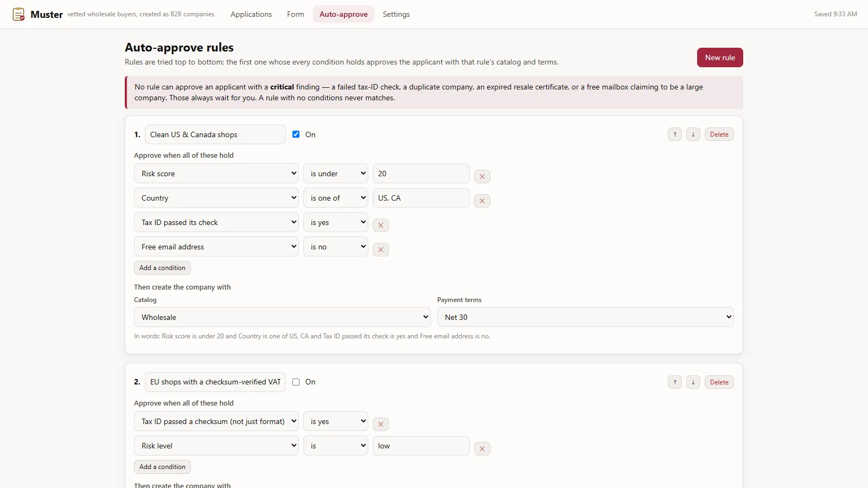Open the 'is under' operator dropdown
Viewport: 868px width, 488px height.
click(336, 174)
